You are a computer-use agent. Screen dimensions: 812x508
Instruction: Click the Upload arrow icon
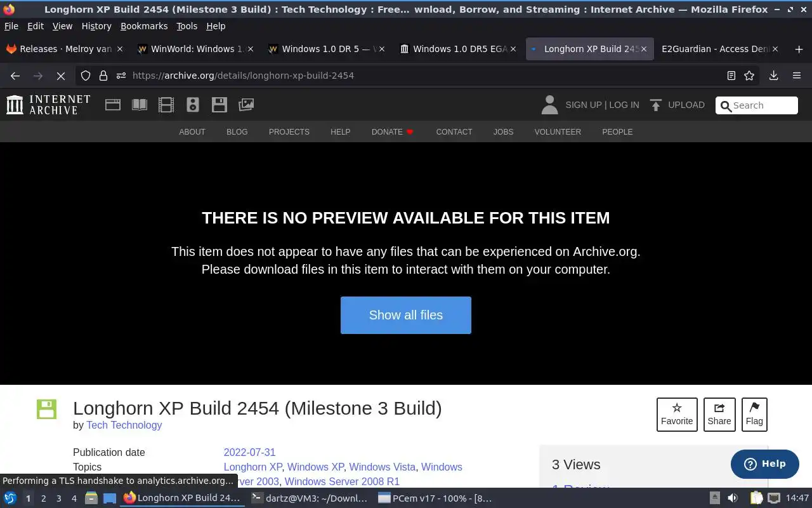[656, 105]
